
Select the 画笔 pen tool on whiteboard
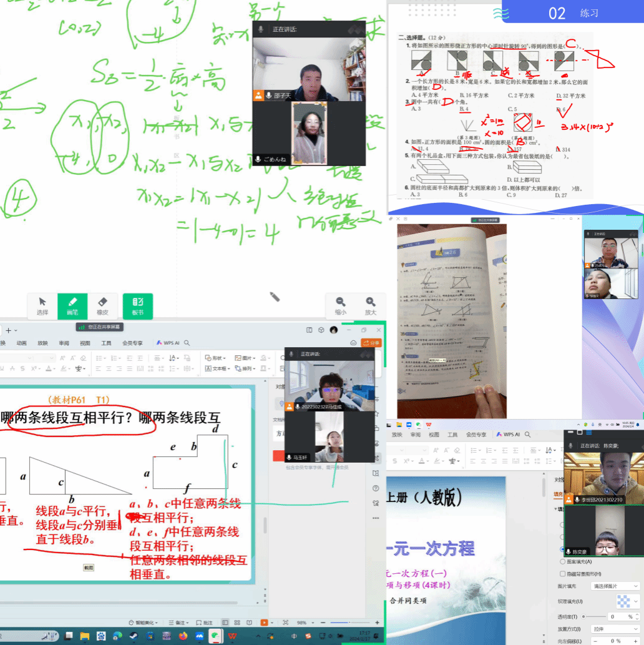(x=72, y=305)
